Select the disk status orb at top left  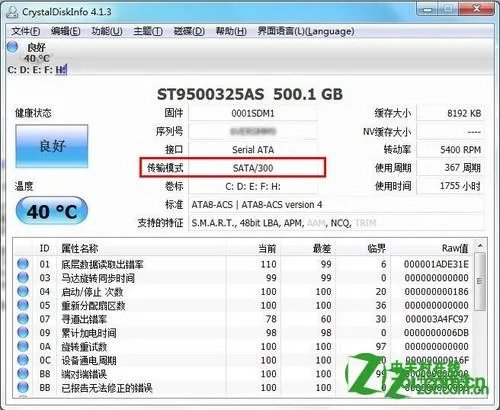[x=13, y=46]
